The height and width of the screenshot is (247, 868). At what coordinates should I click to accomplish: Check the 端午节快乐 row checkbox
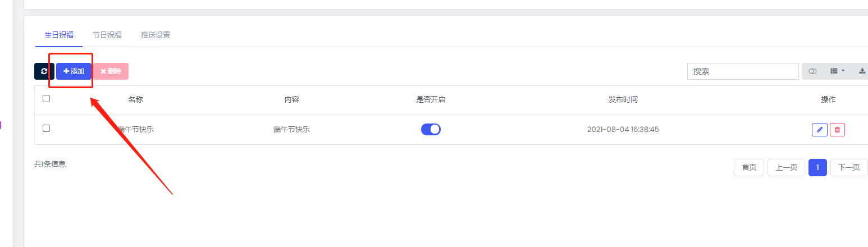[x=47, y=128]
